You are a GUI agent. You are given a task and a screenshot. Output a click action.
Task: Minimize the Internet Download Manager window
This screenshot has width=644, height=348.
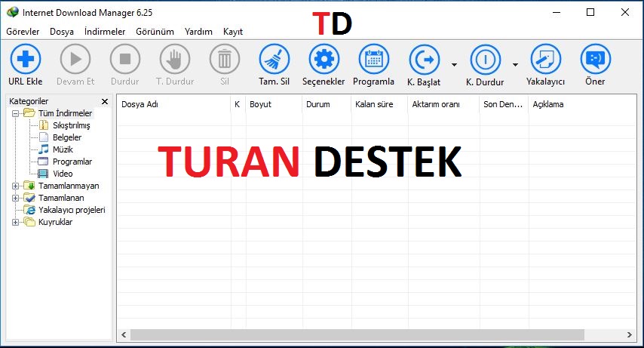click(x=557, y=12)
